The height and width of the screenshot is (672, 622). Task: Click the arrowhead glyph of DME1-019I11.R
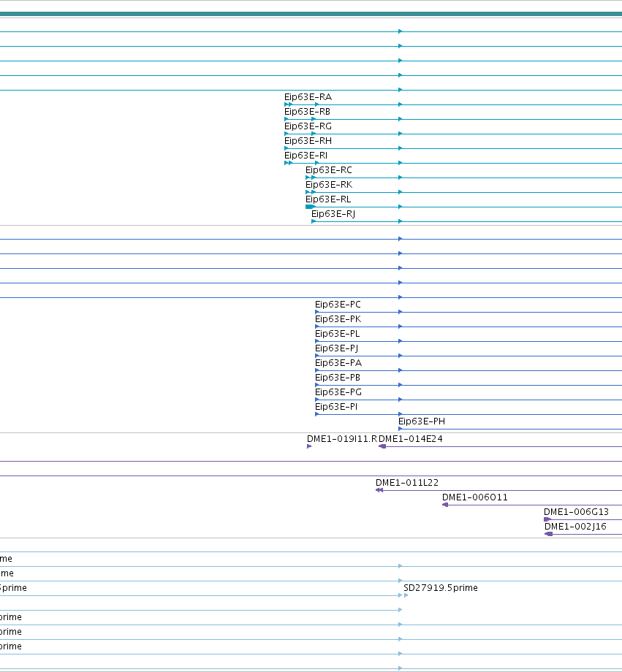[x=309, y=446]
